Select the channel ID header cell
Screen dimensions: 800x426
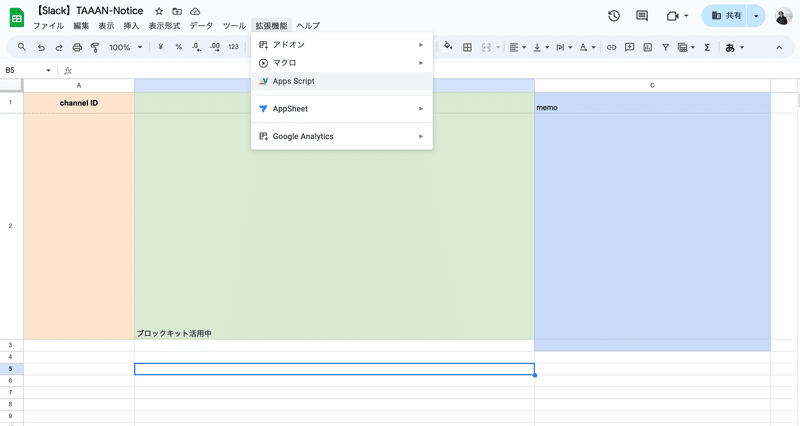tap(79, 103)
